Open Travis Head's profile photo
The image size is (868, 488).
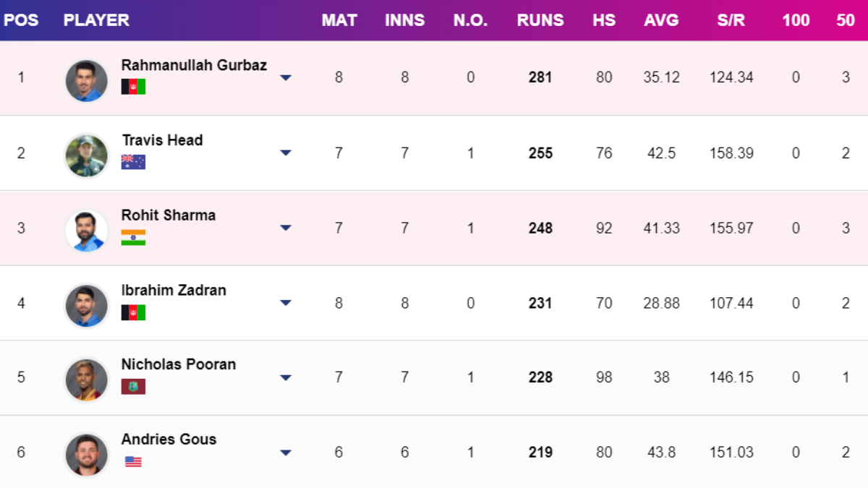tap(87, 155)
